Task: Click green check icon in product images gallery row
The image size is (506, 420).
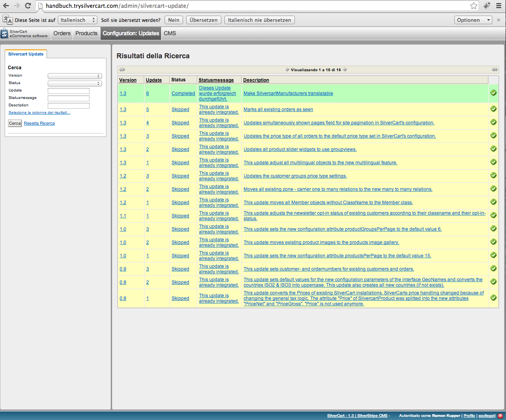Action: [493, 242]
